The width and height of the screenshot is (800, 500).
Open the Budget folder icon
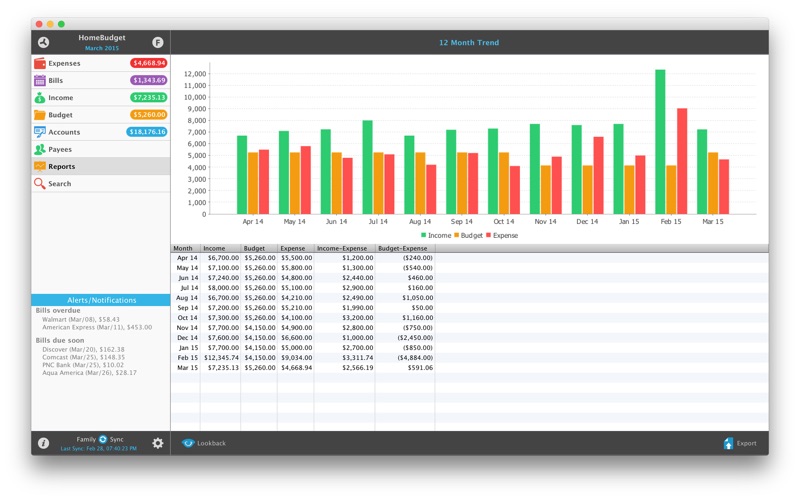[x=40, y=115]
